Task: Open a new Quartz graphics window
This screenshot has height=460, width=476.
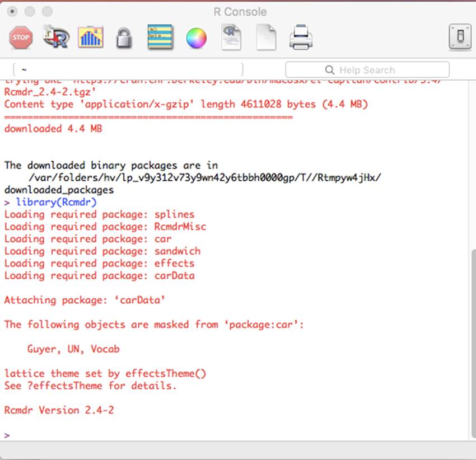Action: (x=90, y=38)
